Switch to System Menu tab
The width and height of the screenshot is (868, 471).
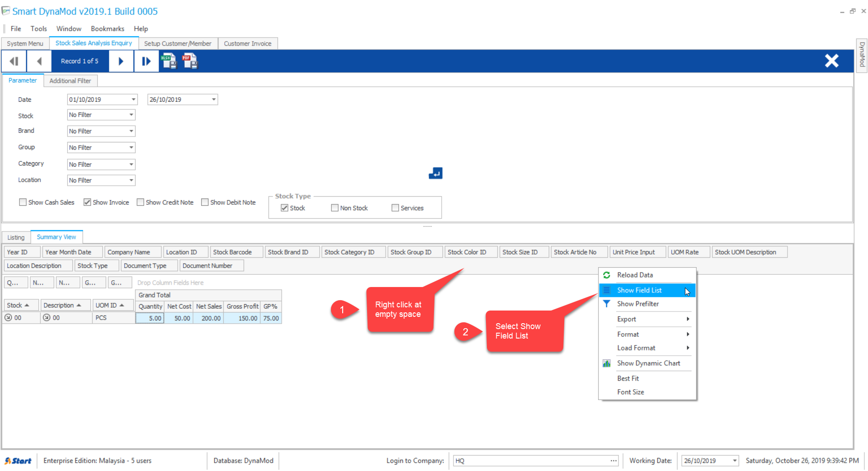[x=25, y=43]
